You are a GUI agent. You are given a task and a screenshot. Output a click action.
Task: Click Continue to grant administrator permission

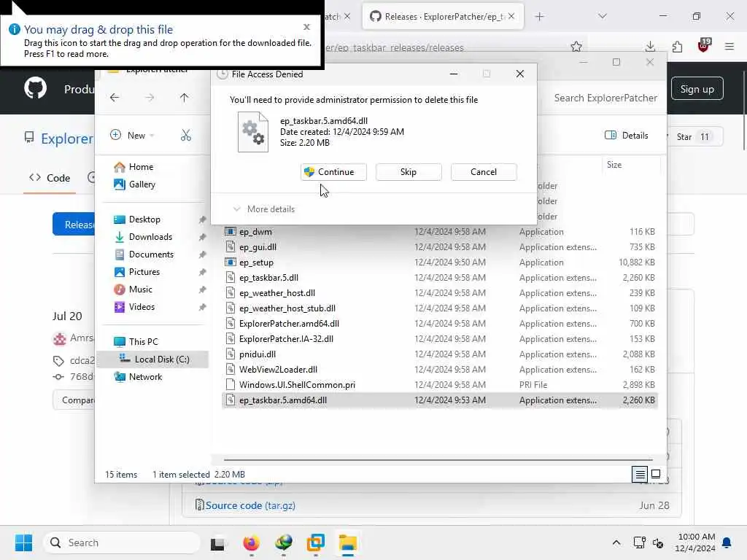pyautogui.click(x=333, y=172)
